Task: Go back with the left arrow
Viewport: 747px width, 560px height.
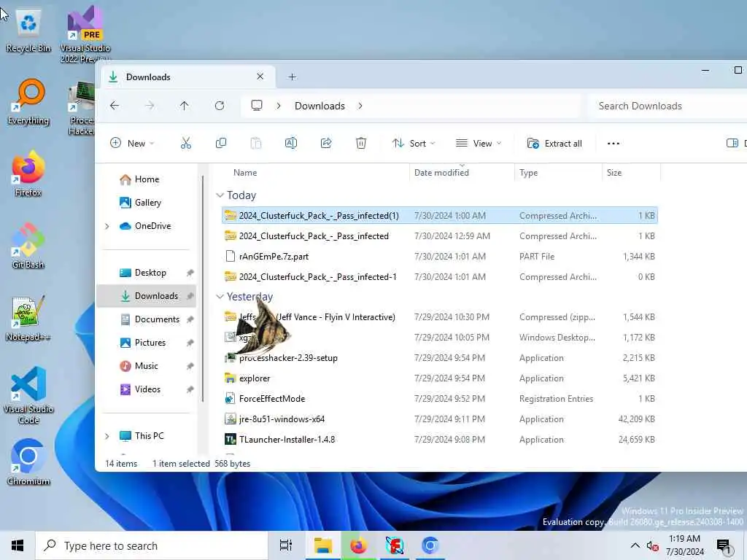Action: 115,105
